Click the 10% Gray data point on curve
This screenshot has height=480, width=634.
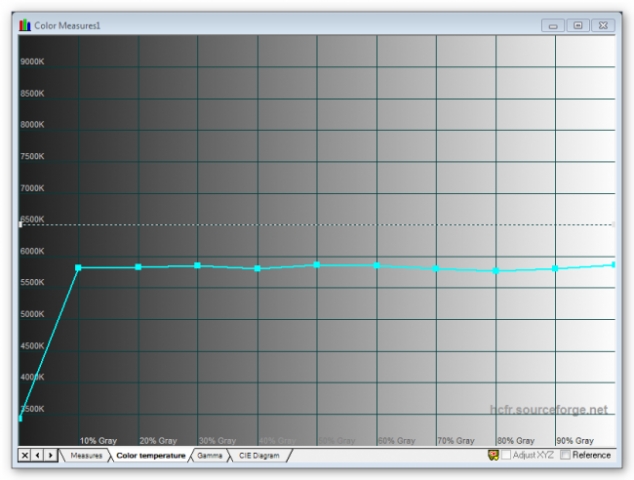click(78, 267)
